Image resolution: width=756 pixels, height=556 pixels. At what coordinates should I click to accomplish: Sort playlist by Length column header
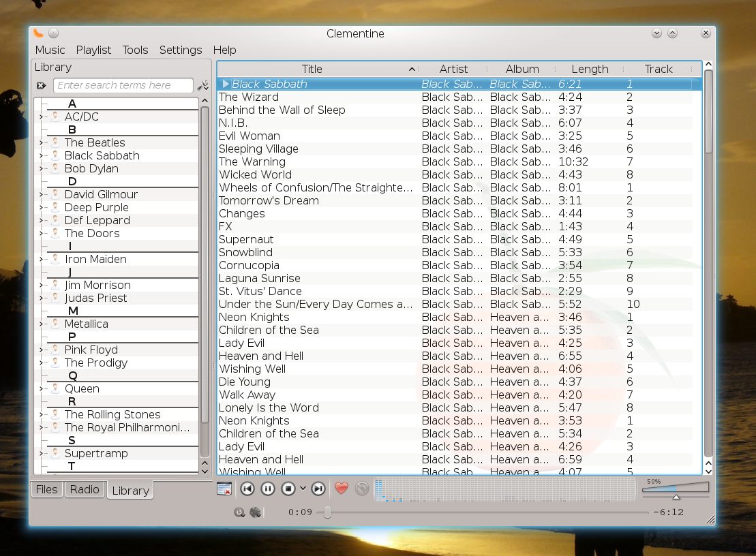pyautogui.click(x=590, y=69)
